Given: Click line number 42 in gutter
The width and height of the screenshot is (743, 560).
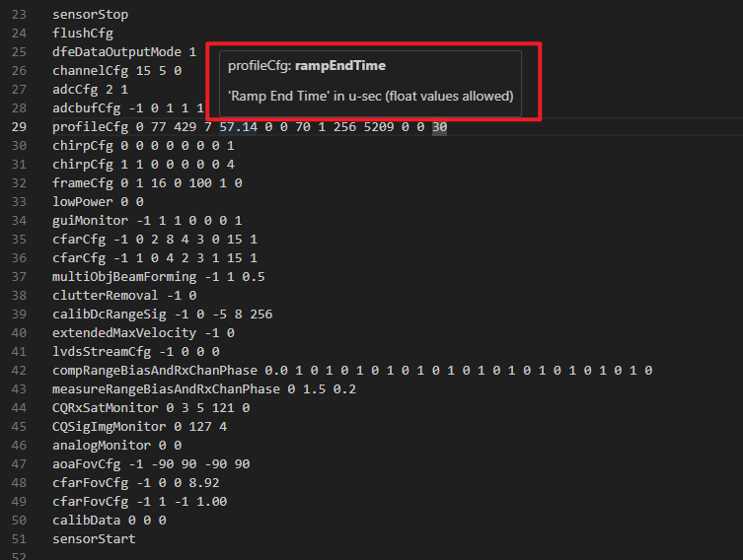Looking at the screenshot, I should pos(19,371).
